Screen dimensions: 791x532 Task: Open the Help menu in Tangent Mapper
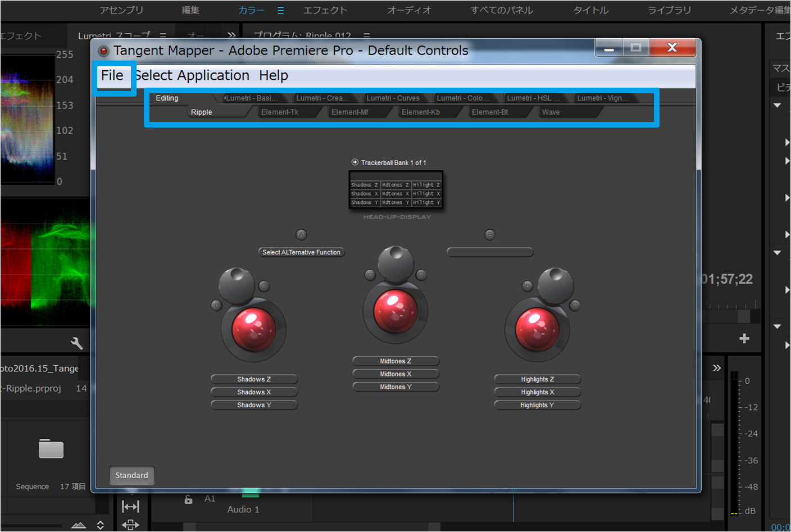point(274,75)
